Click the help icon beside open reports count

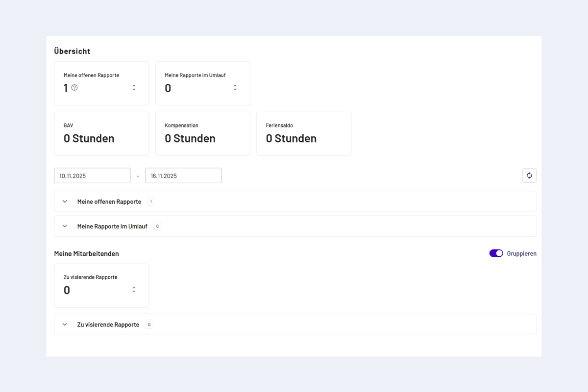(x=74, y=88)
